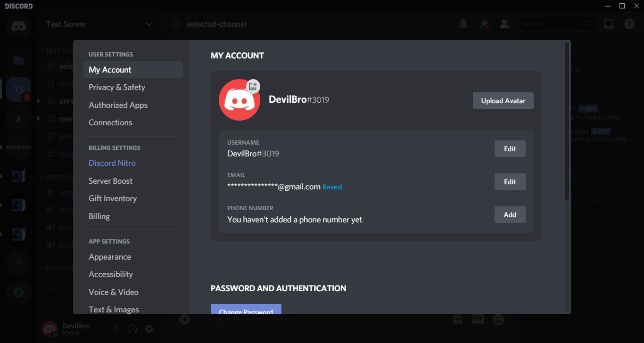Open Discord Nitro settings

click(x=112, y=163)
